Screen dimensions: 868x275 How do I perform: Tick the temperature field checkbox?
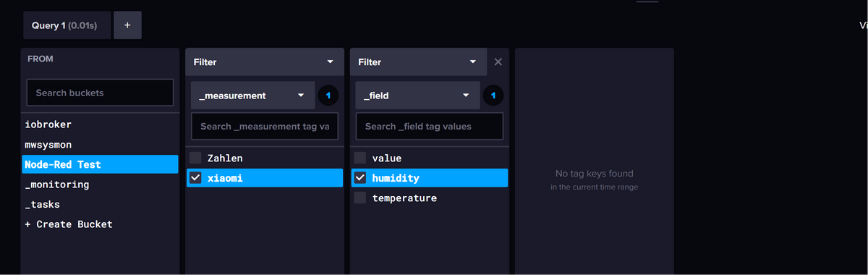point(360,198)
